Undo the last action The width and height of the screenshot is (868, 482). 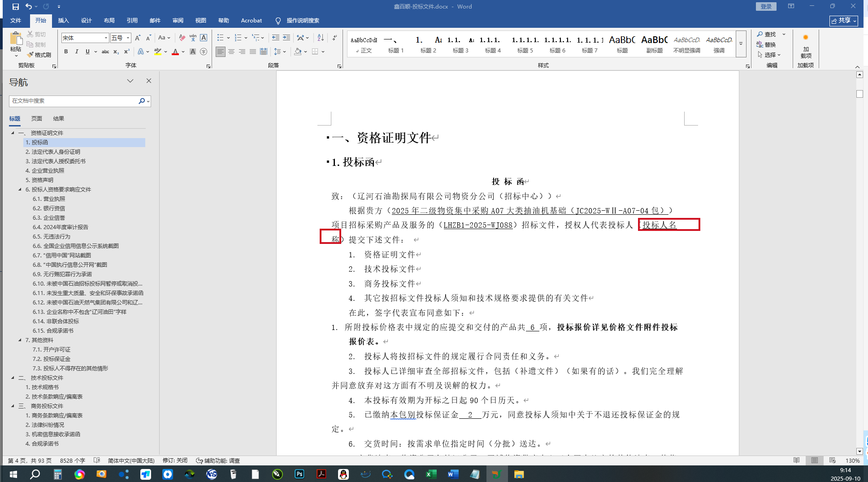pyautogui.click(x=29, y=7)
